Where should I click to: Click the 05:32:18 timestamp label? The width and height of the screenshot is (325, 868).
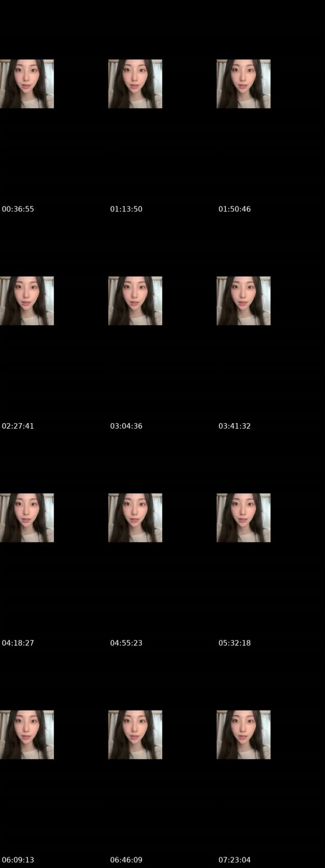pos(235,643)
